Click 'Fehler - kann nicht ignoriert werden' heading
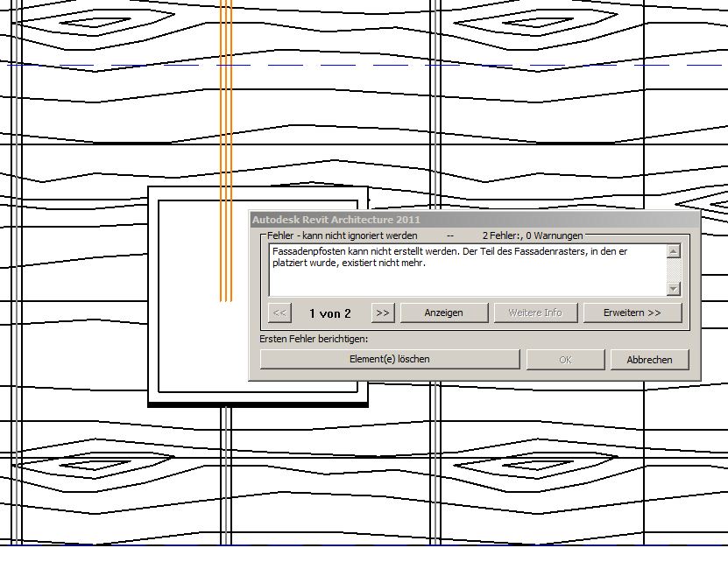This screenshot has width=728, height=562. [343, 235]
